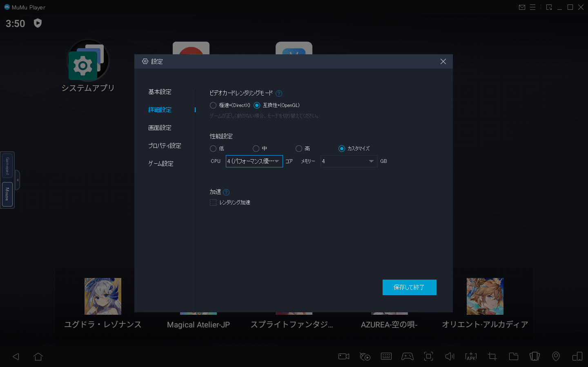Click the shield security icon next to clock
This screenshot has width=588, height=367.
pyautogui.click(x=38, y=23)
